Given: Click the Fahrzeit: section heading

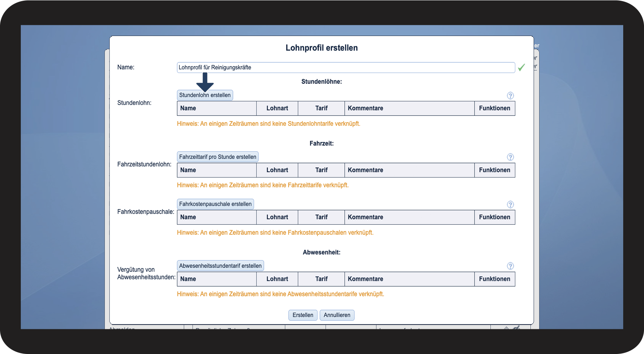Looking at the screenshot, I should tap(322, 144).
